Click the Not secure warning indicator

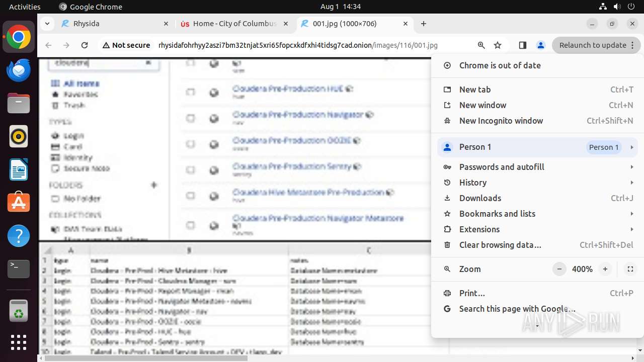(x=126, y=45)
